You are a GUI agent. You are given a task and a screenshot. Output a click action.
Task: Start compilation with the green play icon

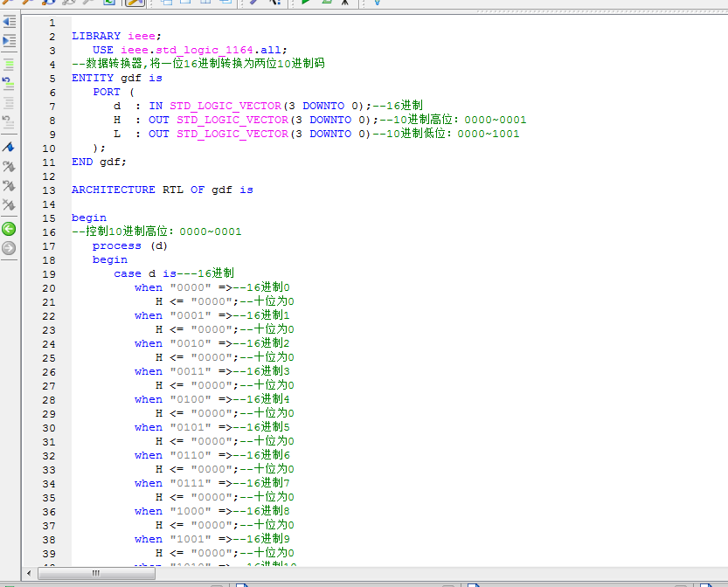click(x=306, y=3)
